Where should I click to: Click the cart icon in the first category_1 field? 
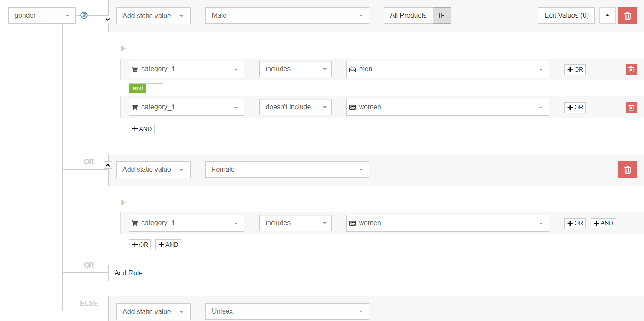(x=134, y=69)
